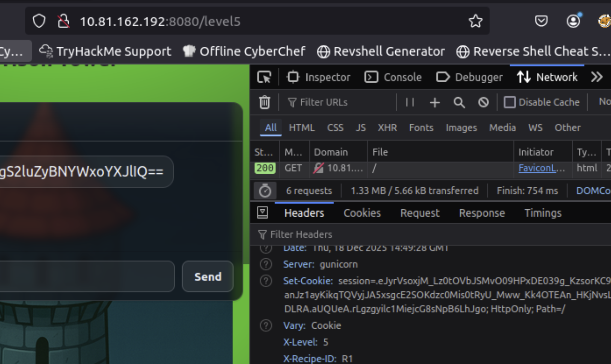This screenshot has height=364, width=611.
Task: Click the plus new request icon
Action: click(x=435, y=103)
